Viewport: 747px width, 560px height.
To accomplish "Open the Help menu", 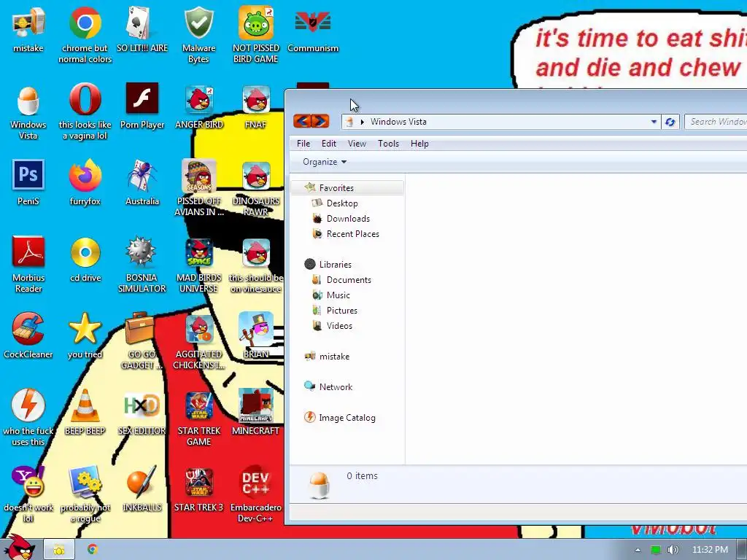I will [419, 144].
